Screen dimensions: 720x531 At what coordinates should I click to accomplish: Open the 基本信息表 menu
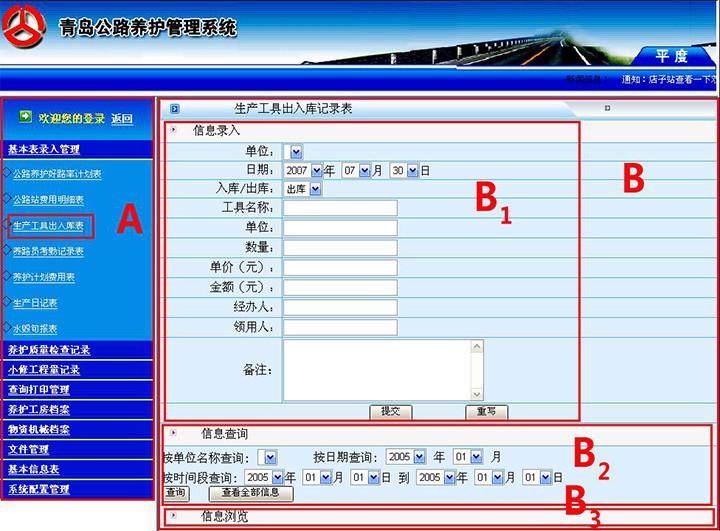click(34, 469)
